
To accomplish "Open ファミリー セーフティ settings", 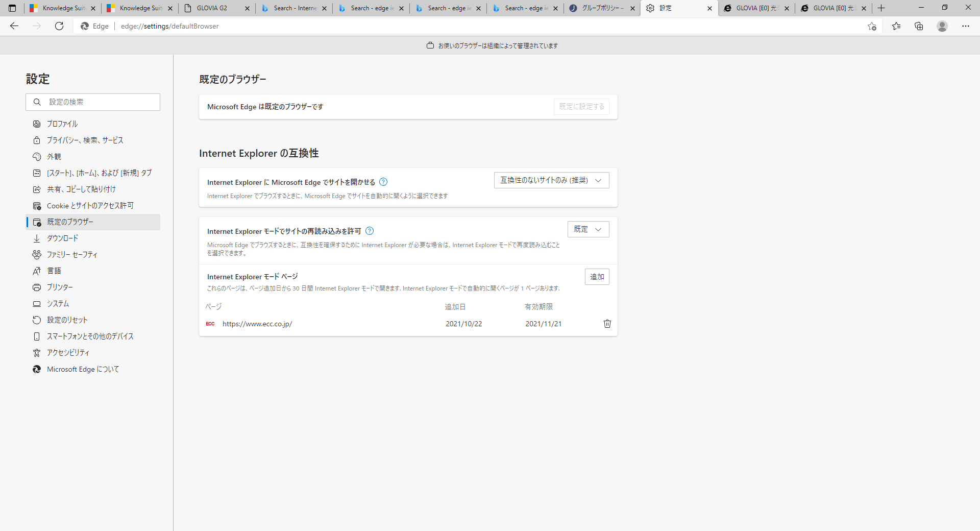I will click(x=93, y=254).
